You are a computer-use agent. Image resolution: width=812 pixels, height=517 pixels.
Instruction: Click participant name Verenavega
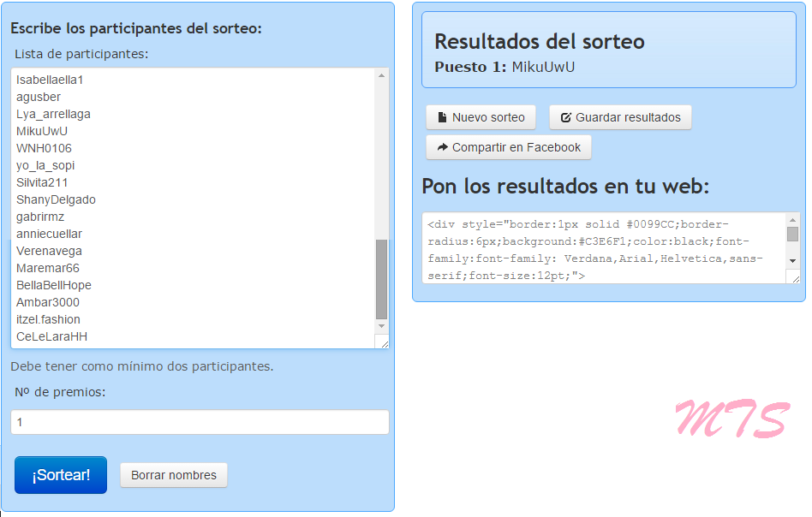(x=49, y=251)
